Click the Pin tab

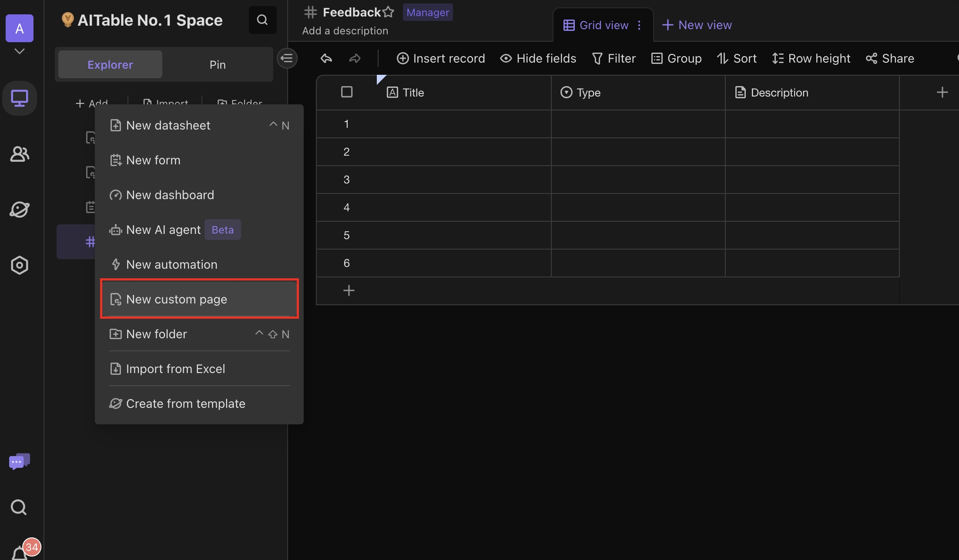coord(217,64)
